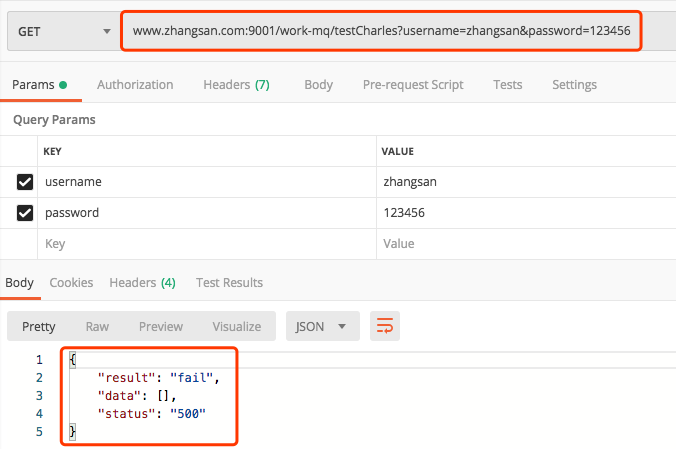Image resolution: width=676 pixels, height=449 pixels.
Task: Click the VALUE column header
Action: coord(397,151)
